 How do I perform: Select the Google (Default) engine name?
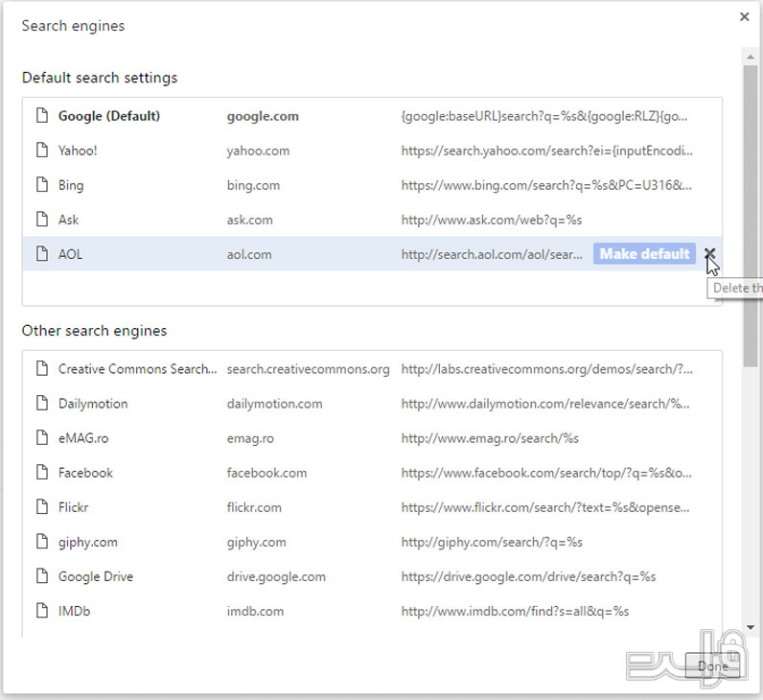tap(109, 116)
